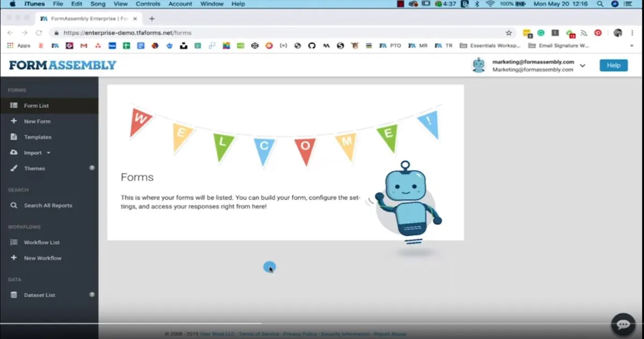
Task: Open the PTO bookmark
Action: click(x=390, y=46)
